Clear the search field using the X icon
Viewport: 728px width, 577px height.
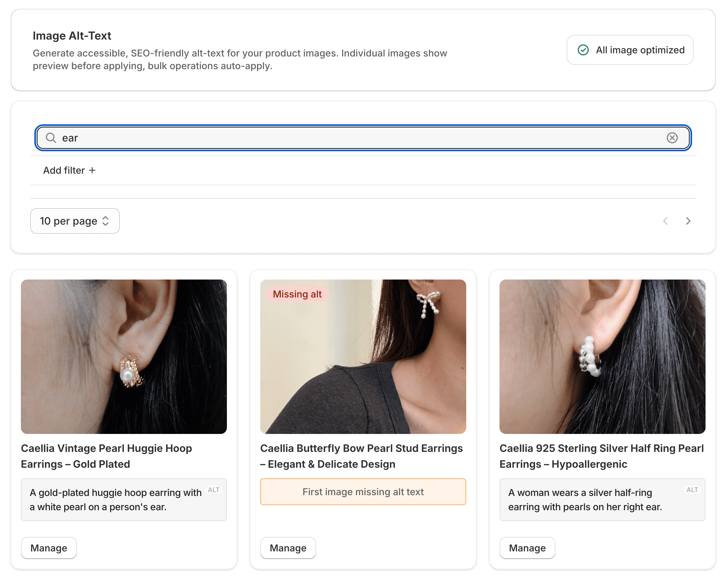[x=672, y=138]
